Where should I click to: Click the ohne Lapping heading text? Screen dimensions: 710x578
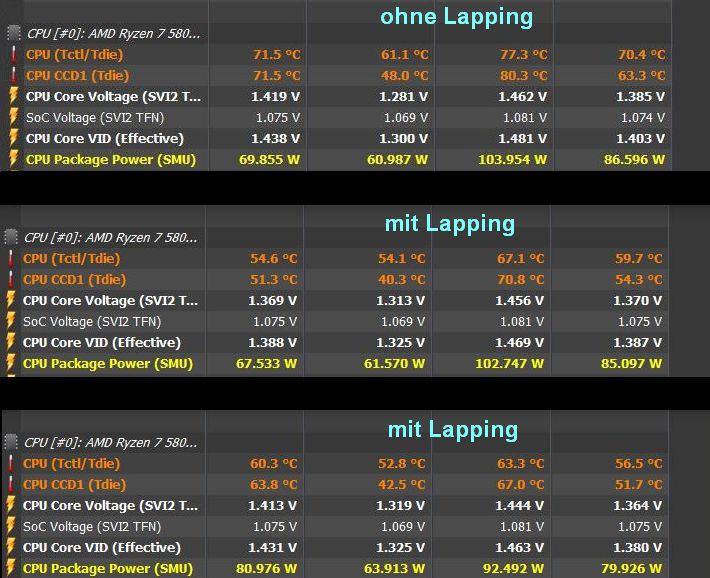[456, 17]
